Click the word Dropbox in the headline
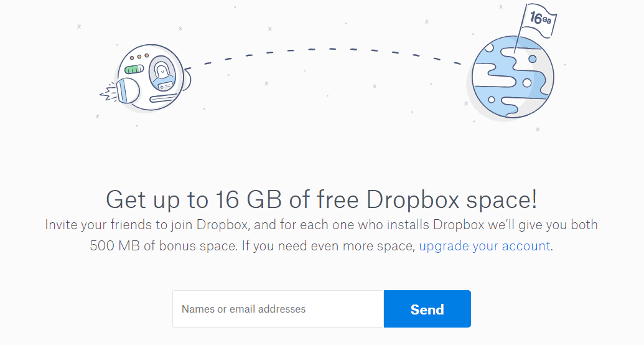The height and width of the screenshot is (345, 644). point(413,199)
